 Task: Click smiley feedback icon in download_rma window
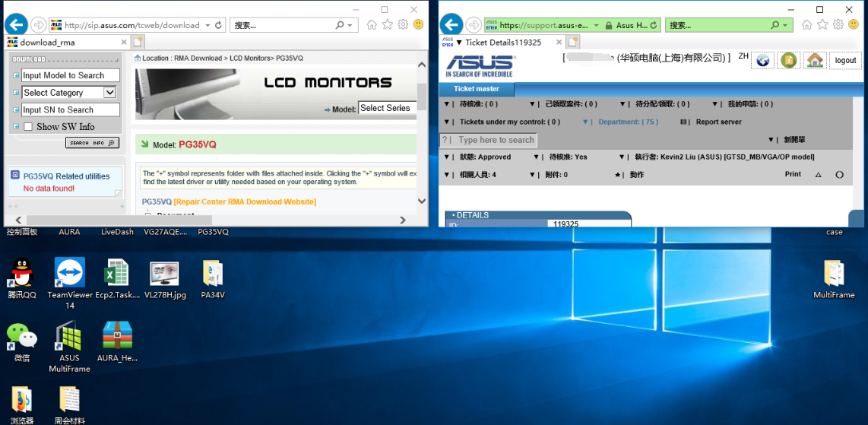(x=419, y=25)
